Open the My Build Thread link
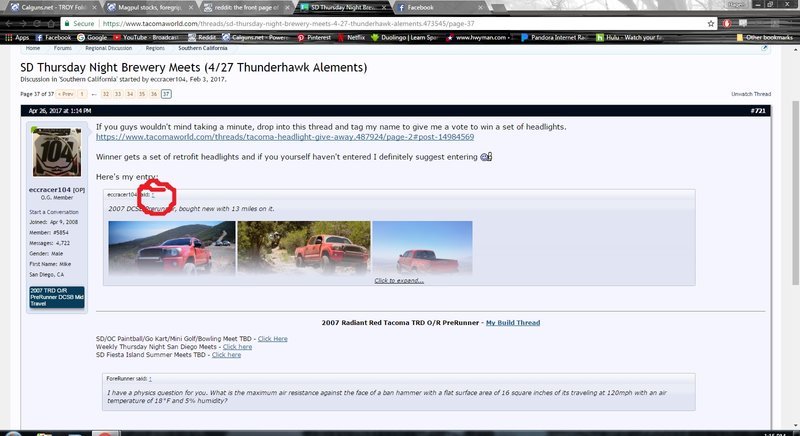The width and height of the screenshot is (800, 436). (x=513, y=323)
